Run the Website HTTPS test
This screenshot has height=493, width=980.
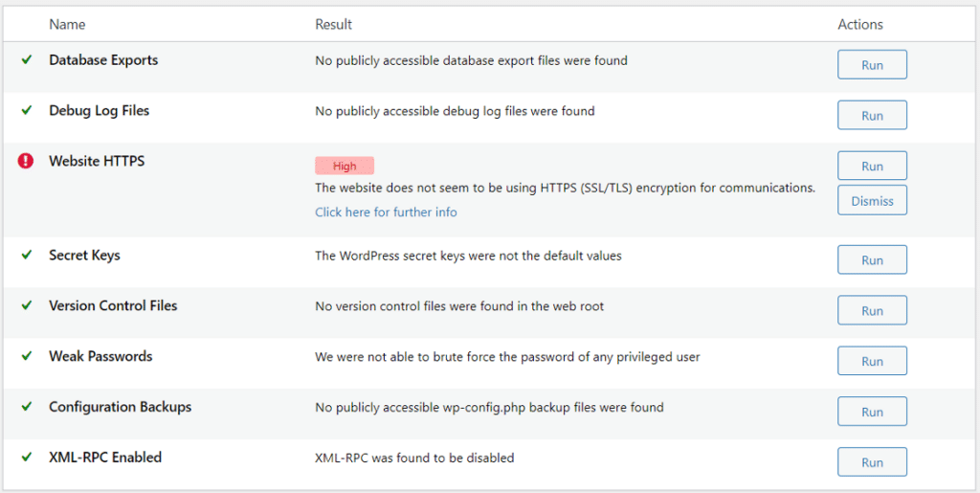[872, 167]
